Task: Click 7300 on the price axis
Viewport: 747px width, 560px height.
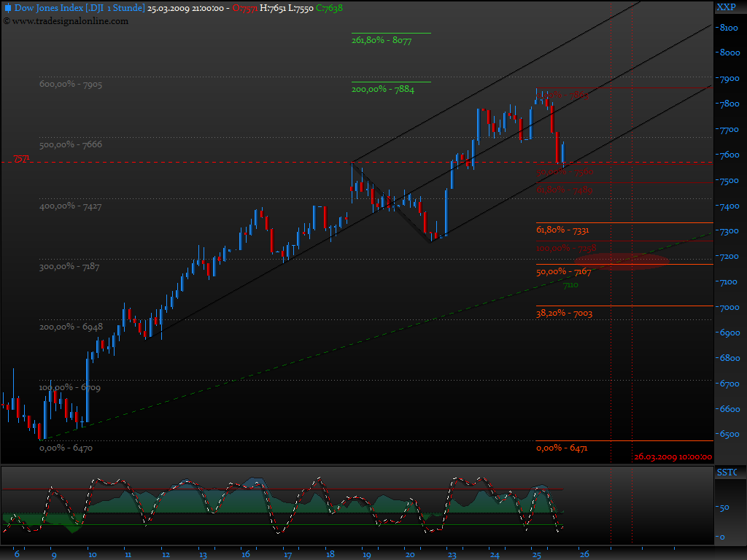Action: (x=729, y=231)
